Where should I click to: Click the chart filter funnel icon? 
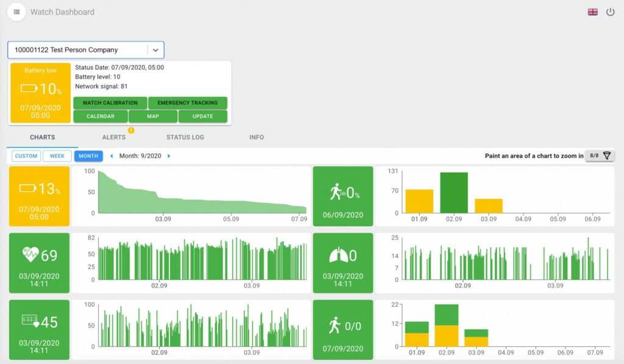606,156
